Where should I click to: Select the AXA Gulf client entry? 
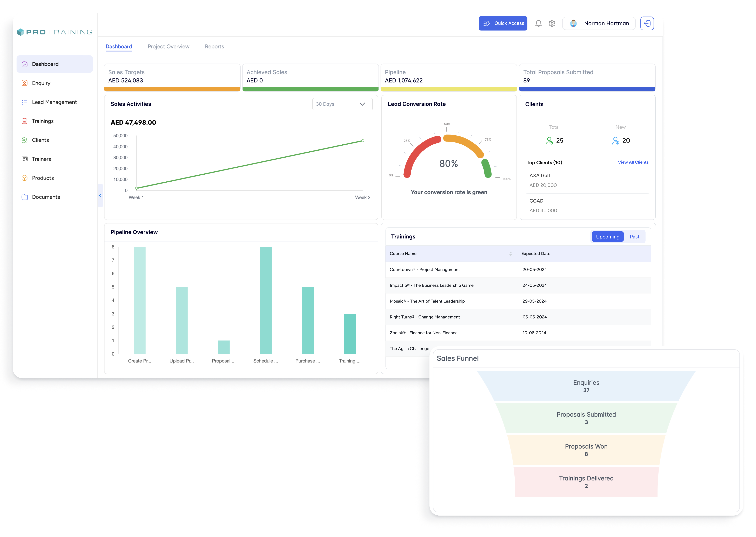point(587,180)
